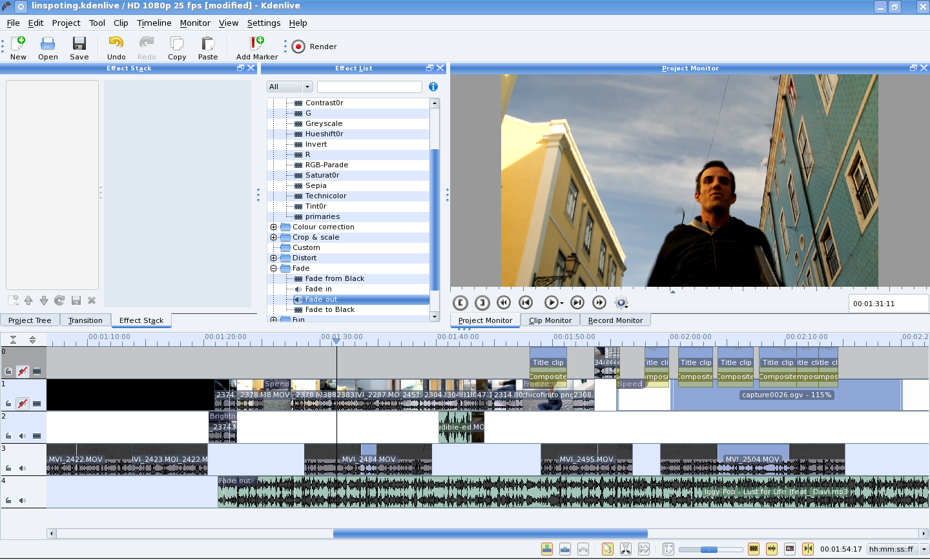
Task: Open the 'All' effect filter dropdown
Action: (x=289, y=87)
